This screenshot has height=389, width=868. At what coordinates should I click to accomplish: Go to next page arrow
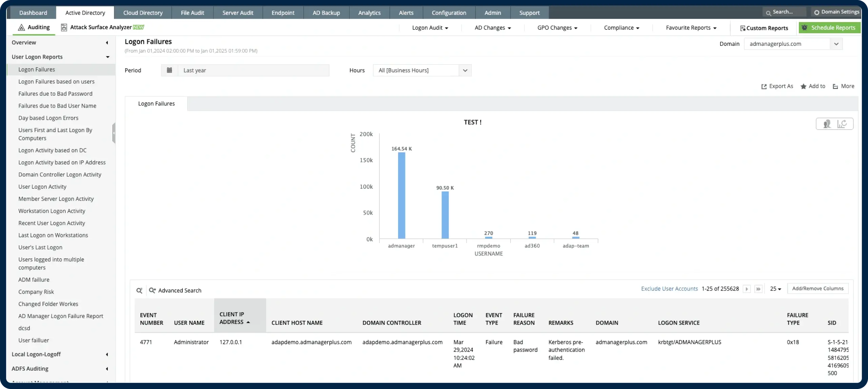pos(747,289)
